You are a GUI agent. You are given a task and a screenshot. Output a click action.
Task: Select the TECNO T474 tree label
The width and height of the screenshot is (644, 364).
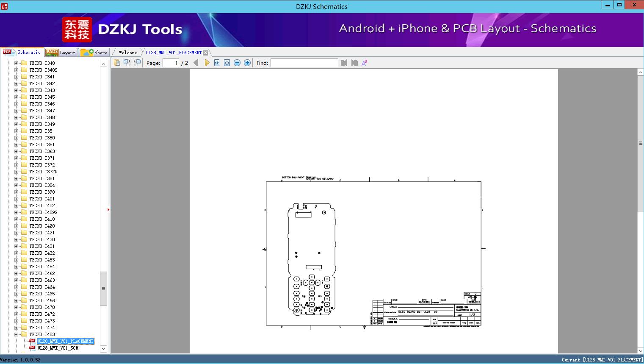[42, 328]
